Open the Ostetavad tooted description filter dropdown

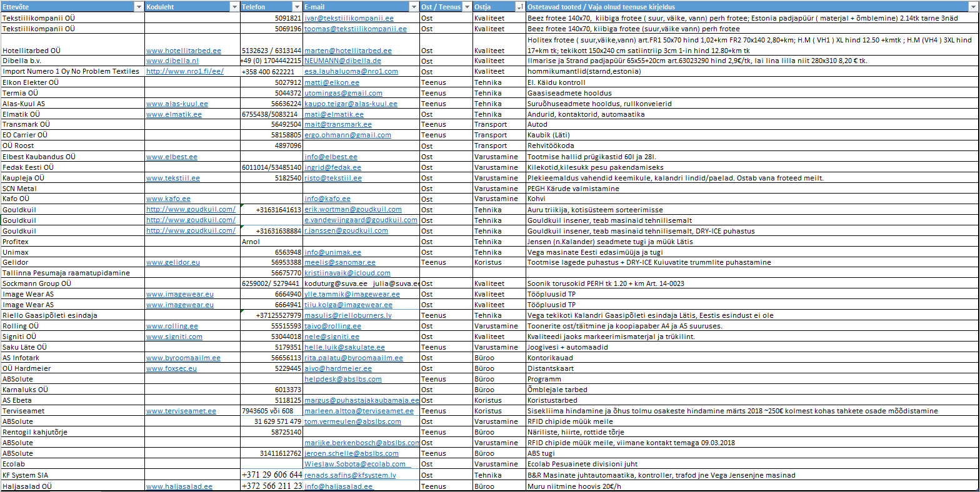point(974,7)
